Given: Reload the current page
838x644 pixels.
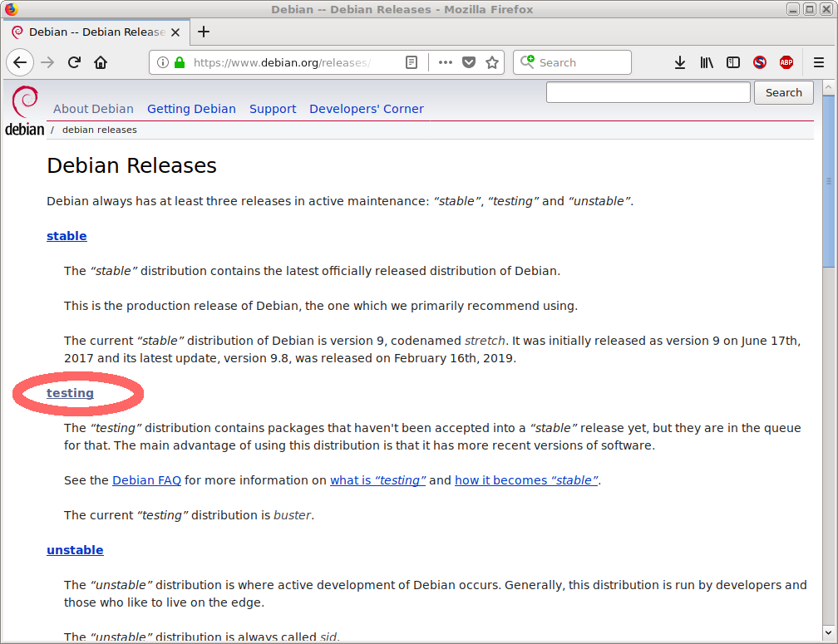Looking at the screenshot, I should tap(74, 62).
